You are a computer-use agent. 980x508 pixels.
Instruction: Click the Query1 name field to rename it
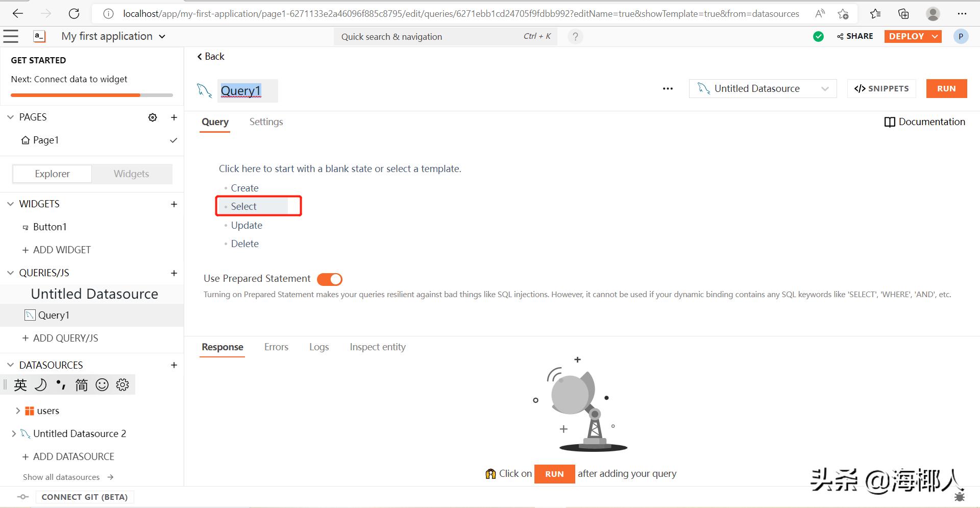241,90
